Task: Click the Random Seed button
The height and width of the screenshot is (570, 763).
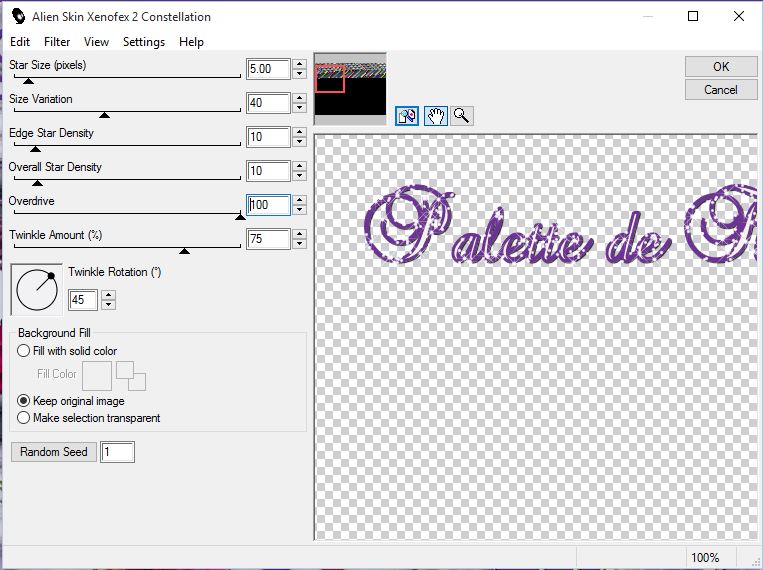Action: (x=54, y=452)
